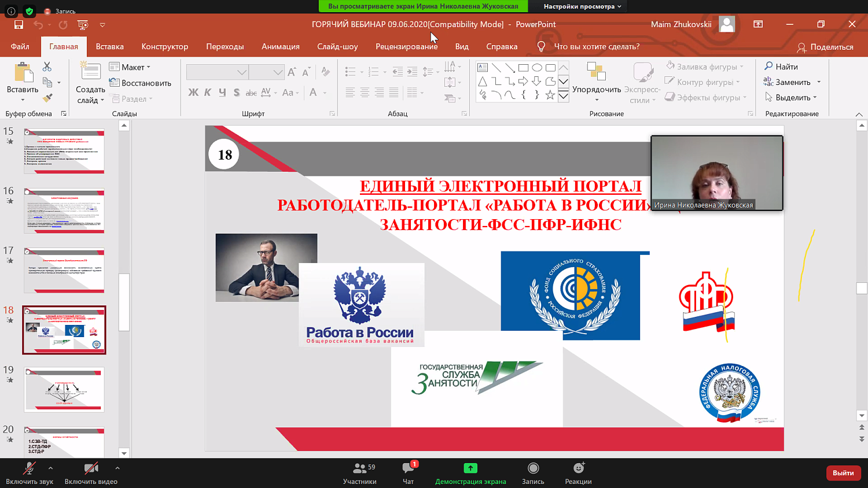Image resolution: width=868 pixels, height=488 pixels.
Task: Select the rectangle shape in gallery
Action: (523, 68)
